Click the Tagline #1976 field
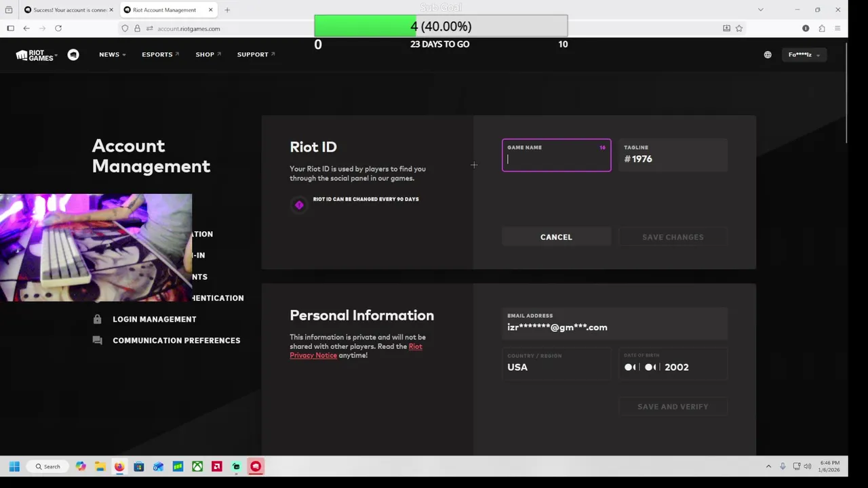Screen dimensions: 868x488 pyautogui.click(x=673, y=155)
